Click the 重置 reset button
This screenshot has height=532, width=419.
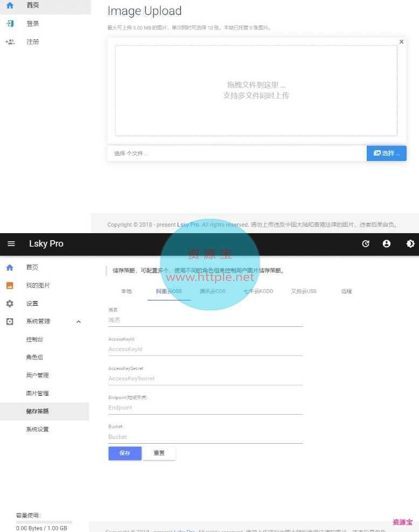pyautogui.click(x=159, y=453)
